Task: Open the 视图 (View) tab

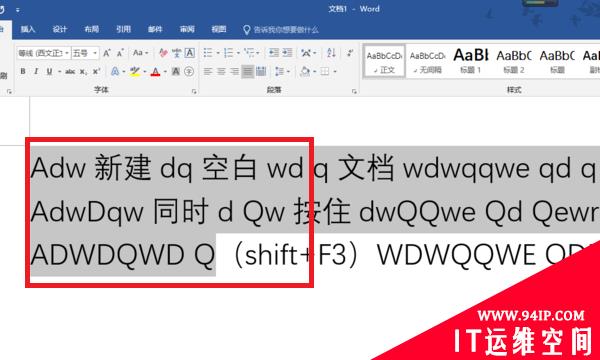Action: (x=218, y=29)
